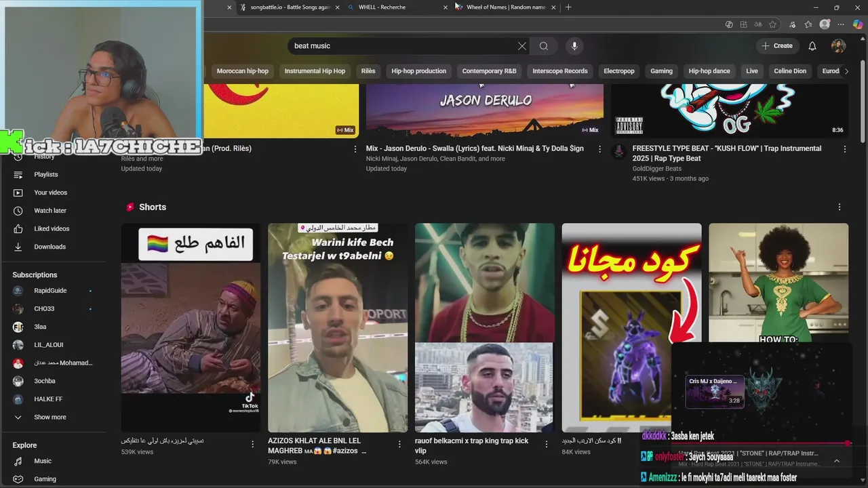Open the YouTube notifications bell
The height and width of the screenshot is (488, 868).
812,46
